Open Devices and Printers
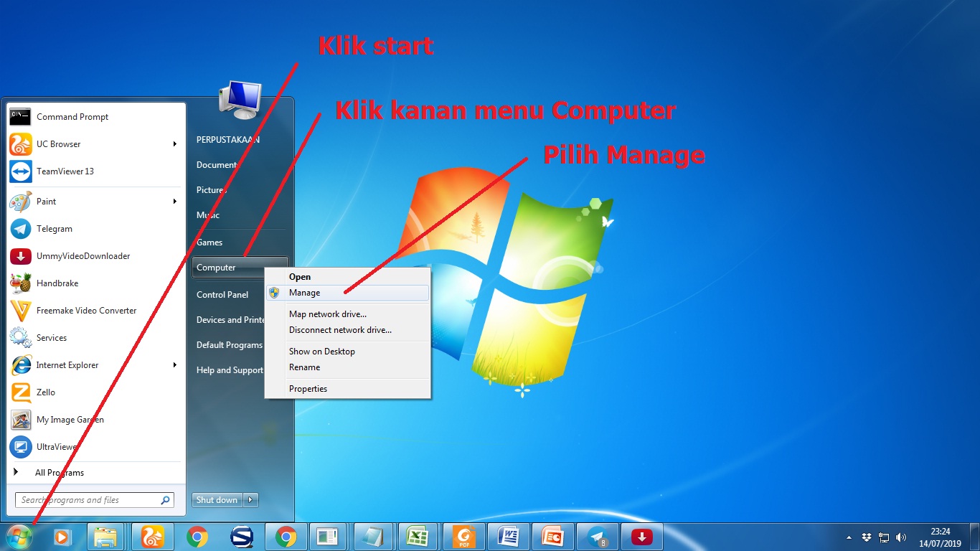The image size is (980, 551). point(231,320)
